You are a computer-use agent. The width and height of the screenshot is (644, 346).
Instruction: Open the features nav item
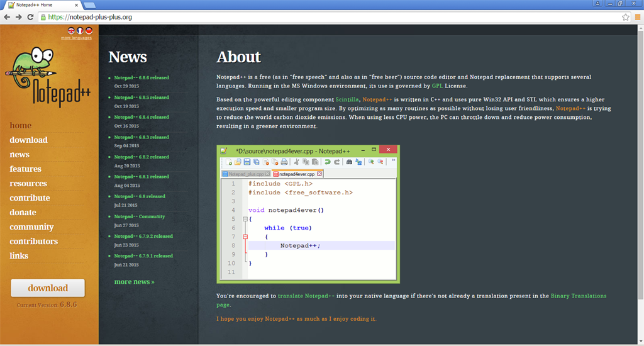[25, 169]
